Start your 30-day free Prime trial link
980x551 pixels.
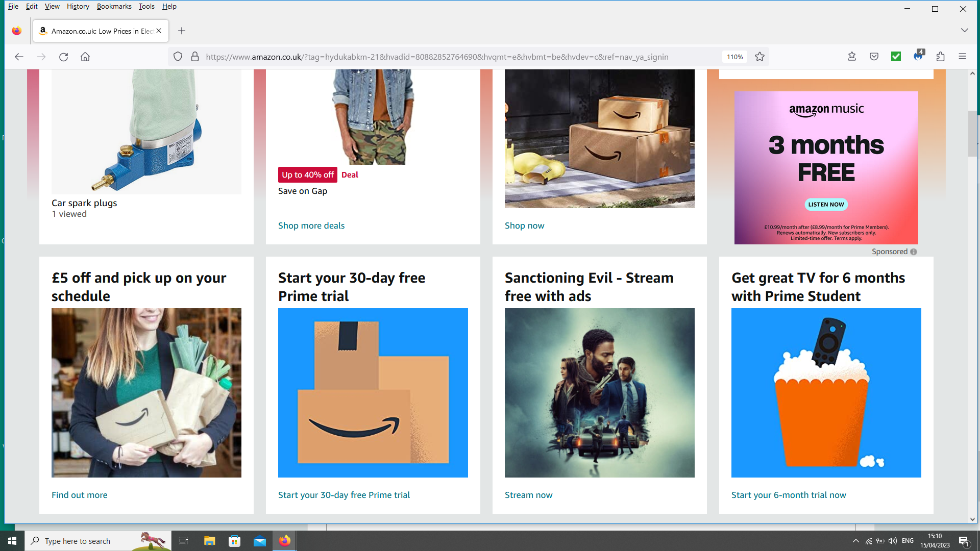344,495
